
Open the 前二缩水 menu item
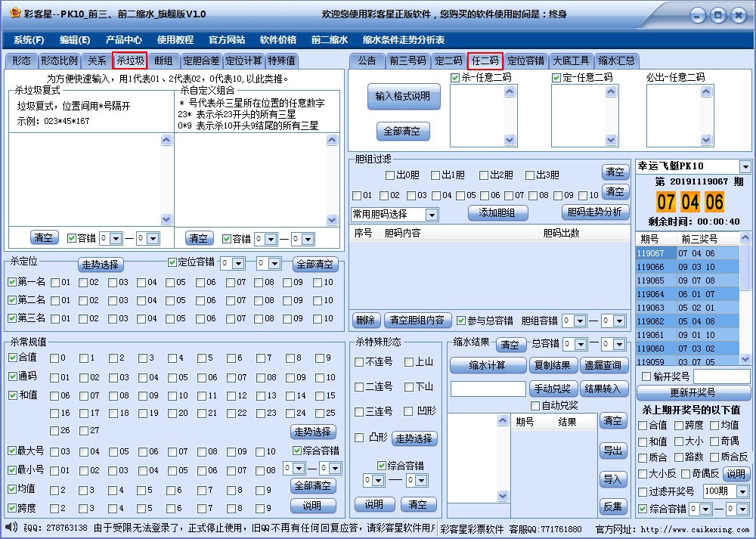point(328,39)
